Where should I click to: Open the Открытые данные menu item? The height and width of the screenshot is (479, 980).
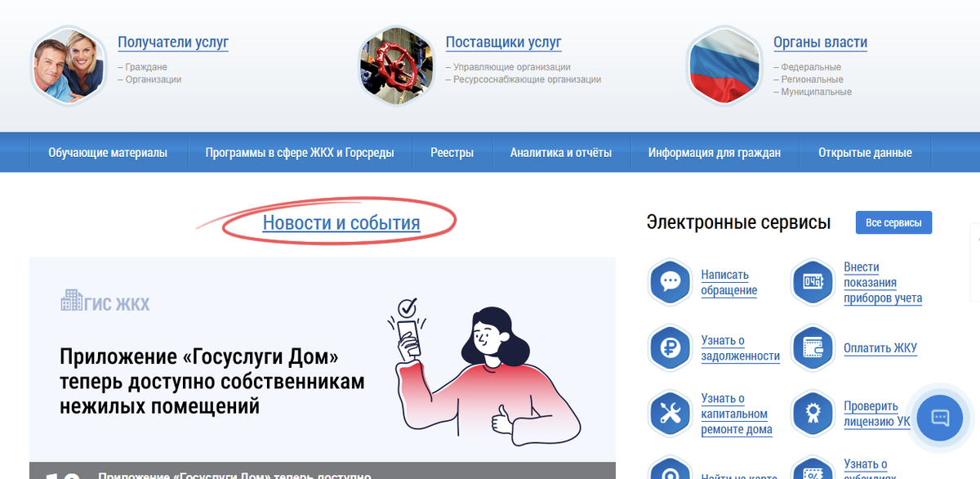865,153
